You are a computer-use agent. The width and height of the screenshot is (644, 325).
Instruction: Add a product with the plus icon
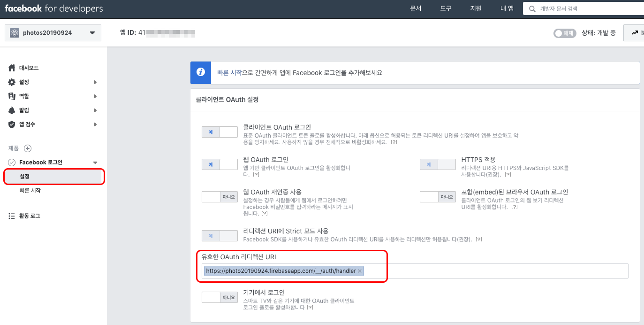(x=28, y=148)
